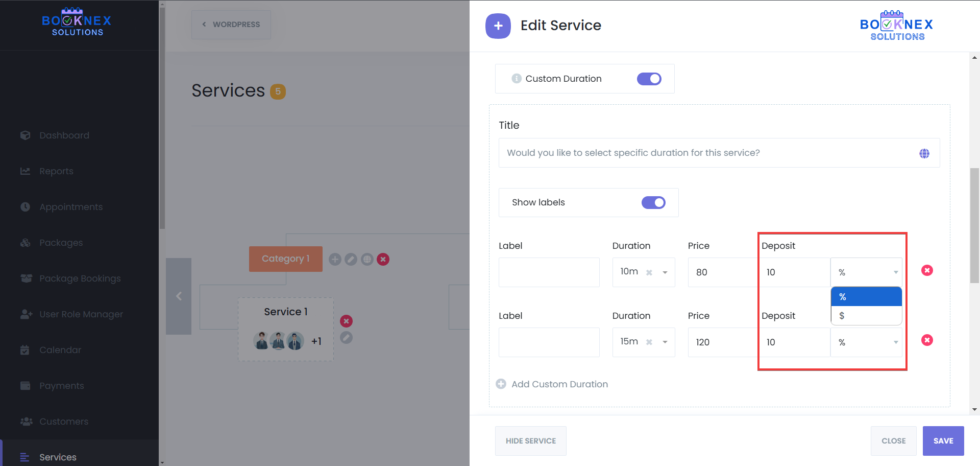Click the delete icon next to Service 1
Image resolution: width=980 pixels, height=466 pixels.
[346, 321]
